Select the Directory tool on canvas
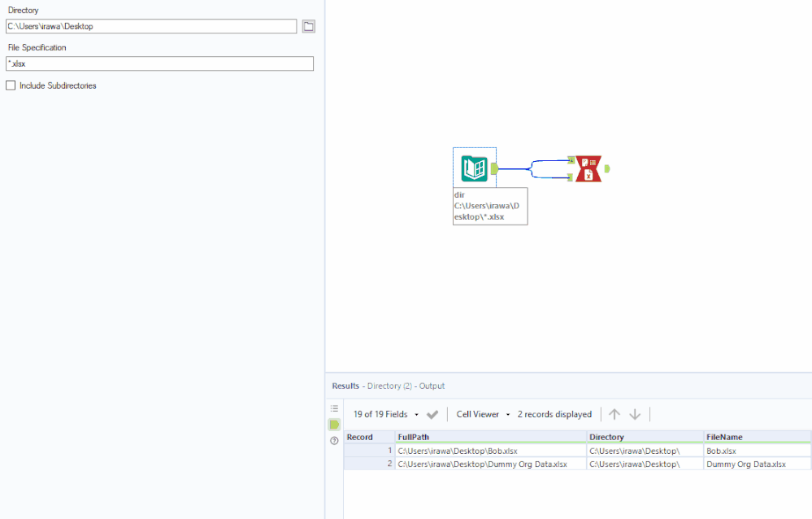This screenshot has width=812, height=519. coord(475,168)
